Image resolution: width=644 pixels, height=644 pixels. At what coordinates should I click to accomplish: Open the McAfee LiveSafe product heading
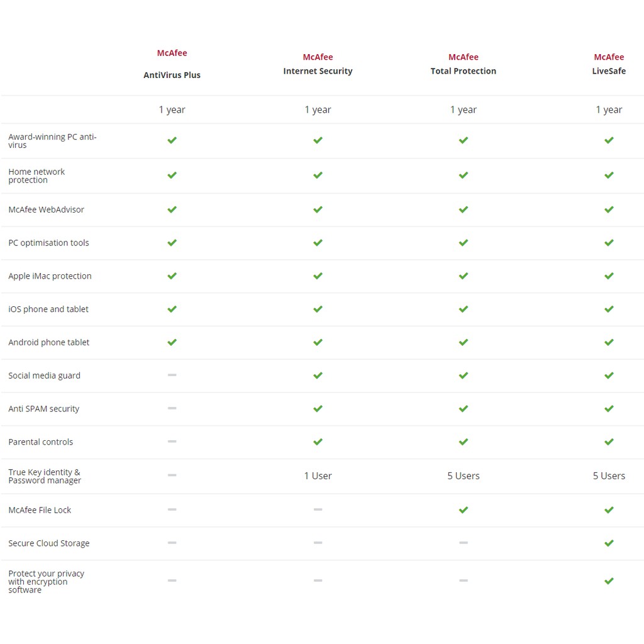(x=609, y=64)
